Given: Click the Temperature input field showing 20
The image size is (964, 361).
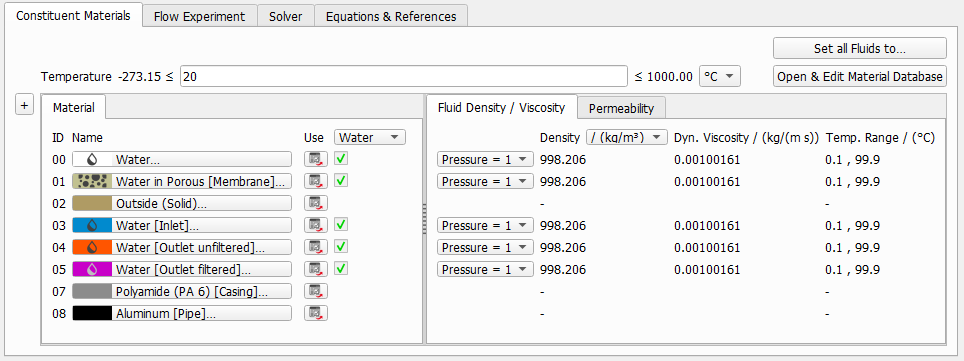Looking at the screenshot, I should tap(403, 77).
